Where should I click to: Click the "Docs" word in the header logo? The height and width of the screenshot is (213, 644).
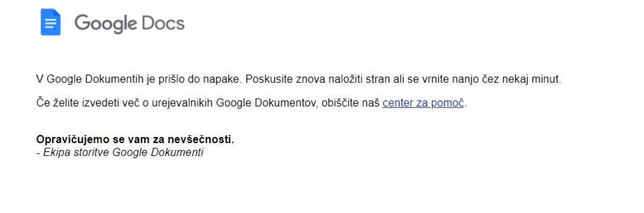(x=163, y=23)
